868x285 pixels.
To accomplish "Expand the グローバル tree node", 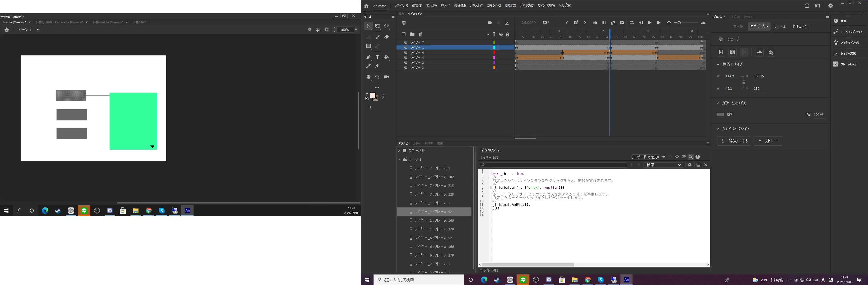I will (399, 151).
